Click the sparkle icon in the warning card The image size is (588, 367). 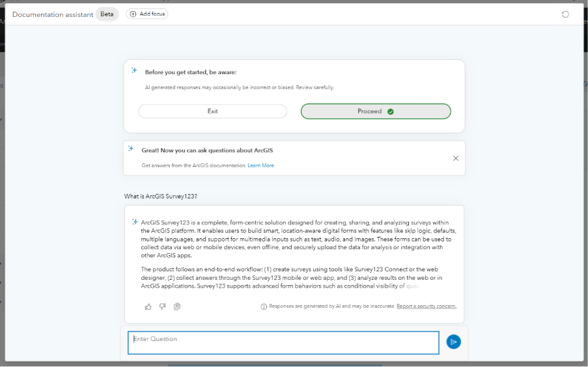134,70
